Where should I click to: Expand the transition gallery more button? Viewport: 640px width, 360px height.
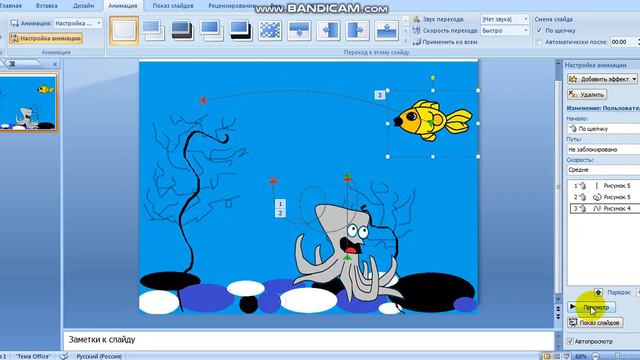point(406,41)
